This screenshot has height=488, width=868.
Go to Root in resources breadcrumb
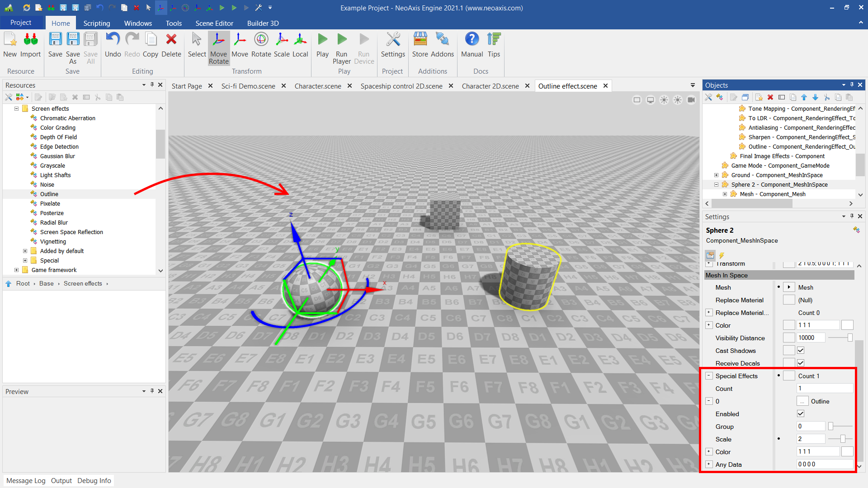[23, 283]
